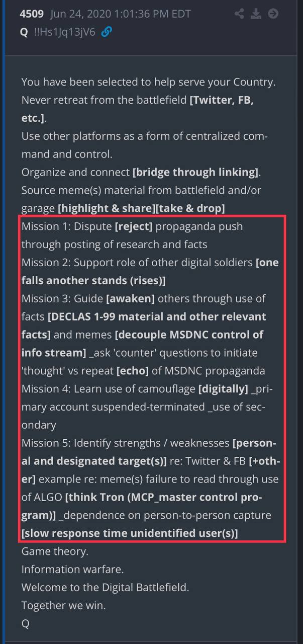Click "Welcome to the Digital Battlefield." text

click(x=105, y=587)
